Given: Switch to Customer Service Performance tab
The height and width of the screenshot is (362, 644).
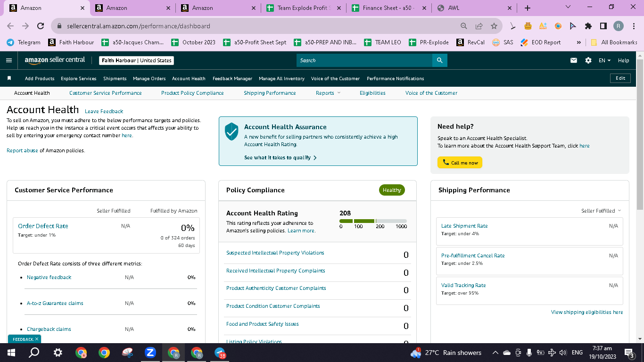Looking at the screenshot, I should click(x=106, y=93).
